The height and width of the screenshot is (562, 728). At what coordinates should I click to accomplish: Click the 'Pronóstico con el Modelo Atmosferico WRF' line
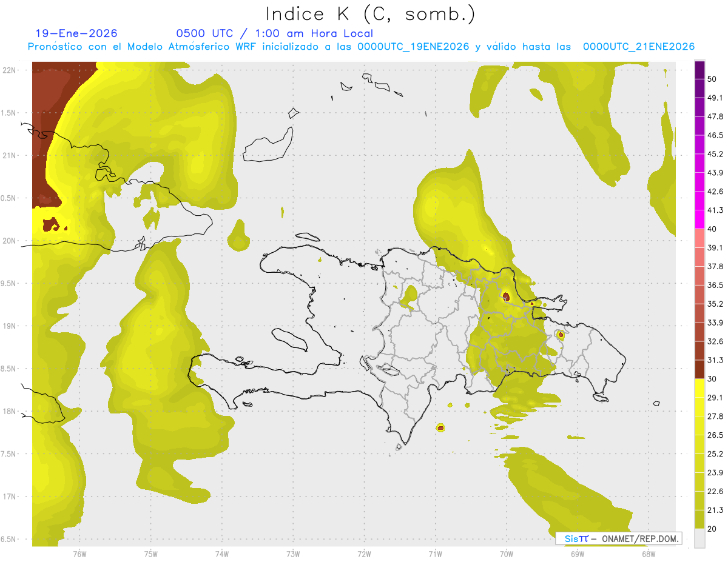click(361, 47)
